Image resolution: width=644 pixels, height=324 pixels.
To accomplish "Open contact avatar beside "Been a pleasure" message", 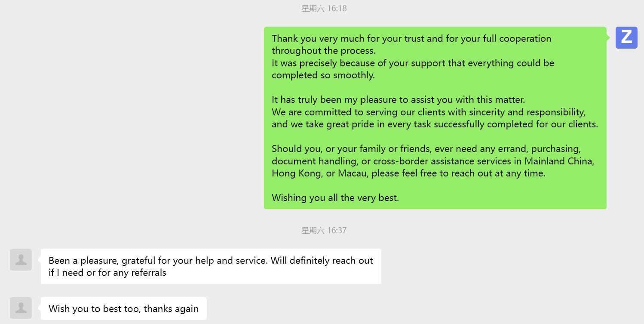I will (x=21, y=260).
